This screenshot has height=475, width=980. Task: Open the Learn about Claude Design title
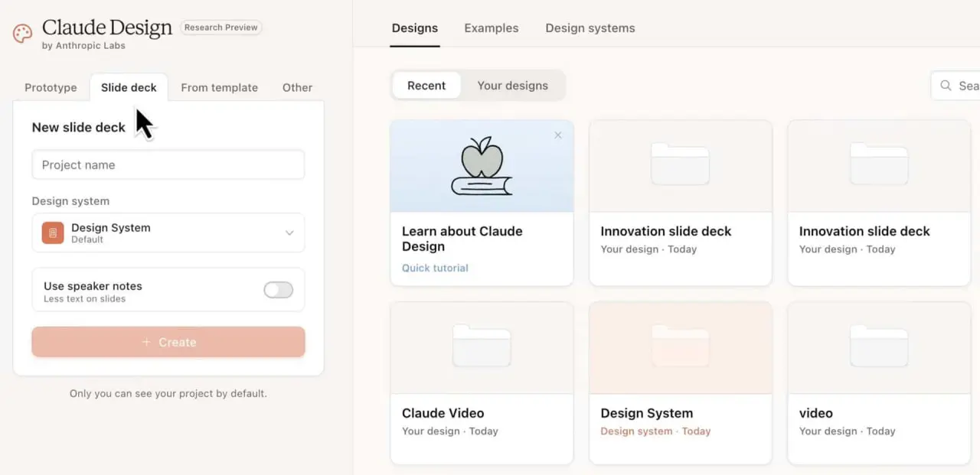(462, 239)
